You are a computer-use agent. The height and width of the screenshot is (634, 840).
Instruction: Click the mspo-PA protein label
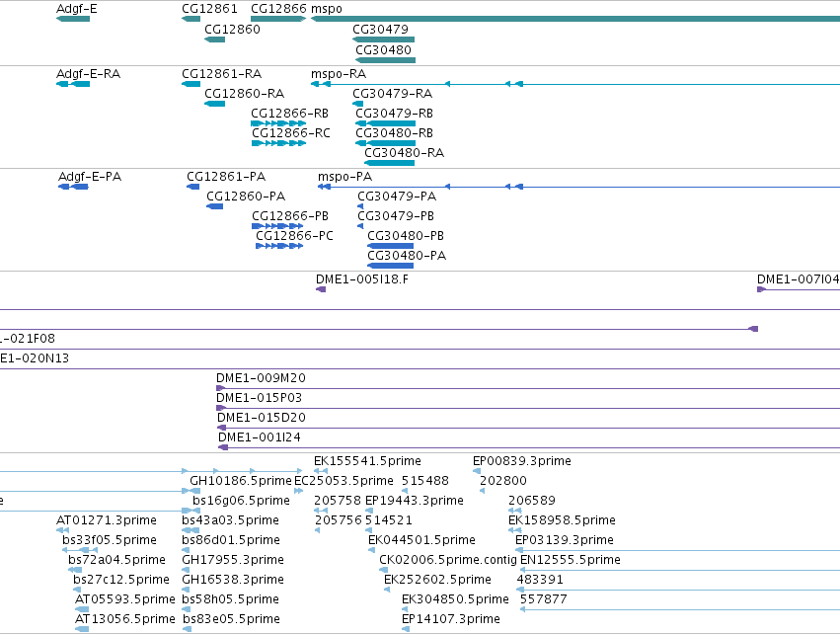[x=345, y=177]
